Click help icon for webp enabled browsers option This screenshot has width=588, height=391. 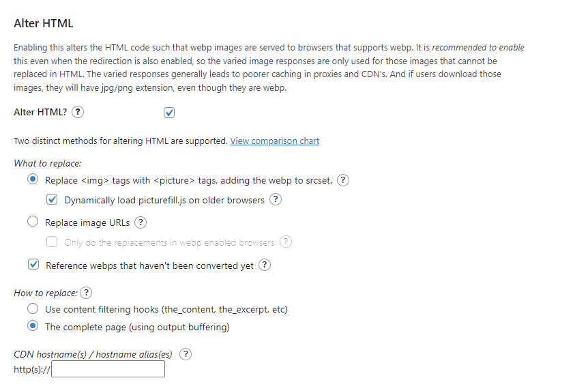[x=285, y=242]
